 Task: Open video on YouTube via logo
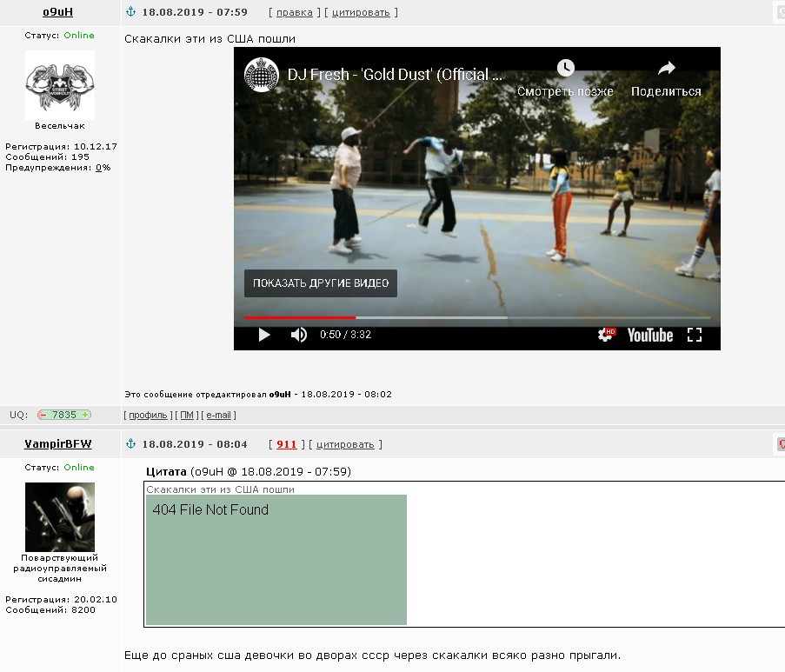[x=650, y=335]
